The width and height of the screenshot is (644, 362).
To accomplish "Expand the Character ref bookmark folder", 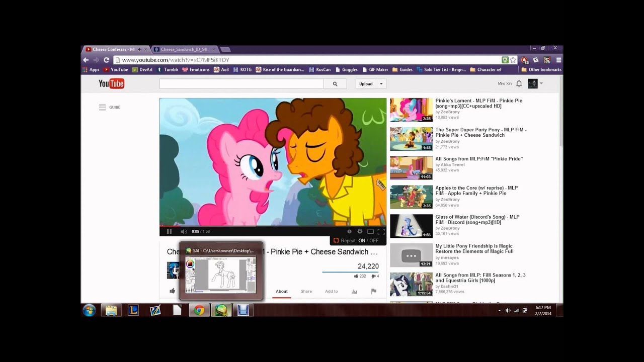I will (486, 70).
